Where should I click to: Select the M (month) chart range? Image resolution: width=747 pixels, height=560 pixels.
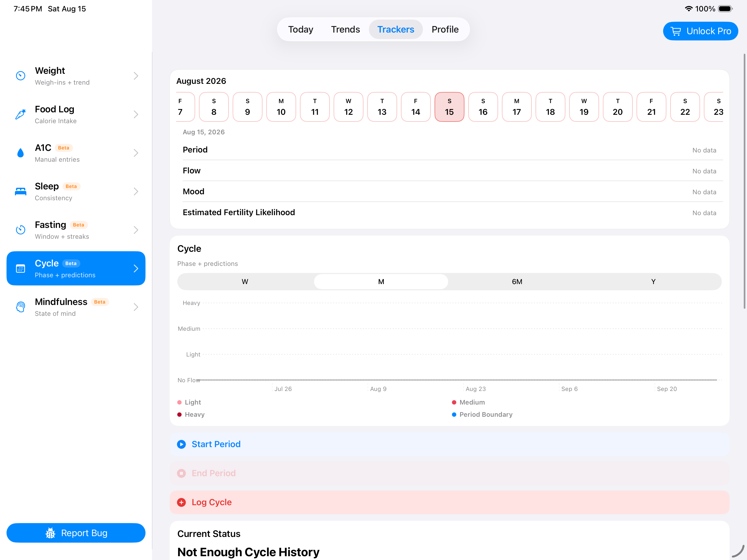coord(381,282)
